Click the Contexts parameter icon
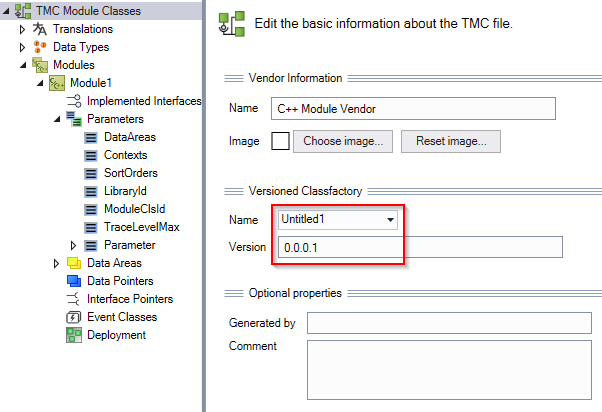This screenshot has height=412, width=602. (x=91, y=155)
